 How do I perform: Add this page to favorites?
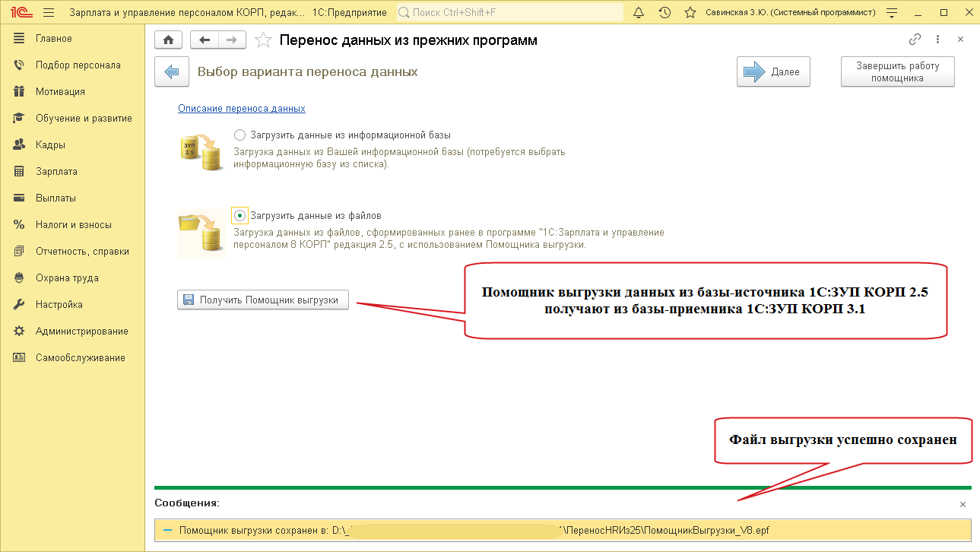tap(263, 40)
